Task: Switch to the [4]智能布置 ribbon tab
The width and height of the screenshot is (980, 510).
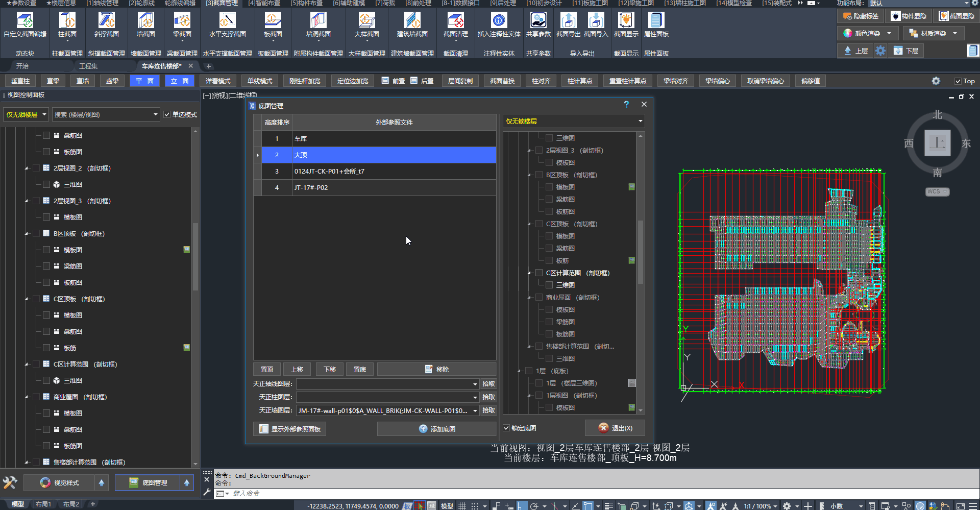Action: (x=264, y=3)
